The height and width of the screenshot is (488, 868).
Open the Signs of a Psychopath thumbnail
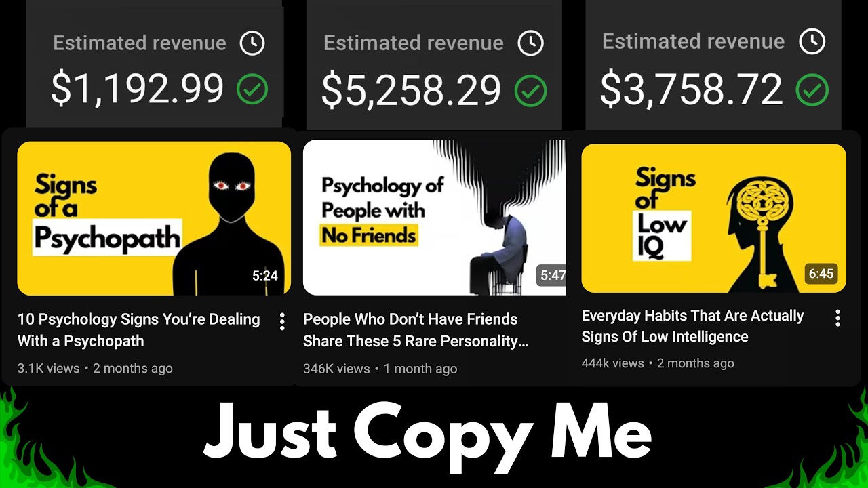pyautogui.click(x=154, y=218)
